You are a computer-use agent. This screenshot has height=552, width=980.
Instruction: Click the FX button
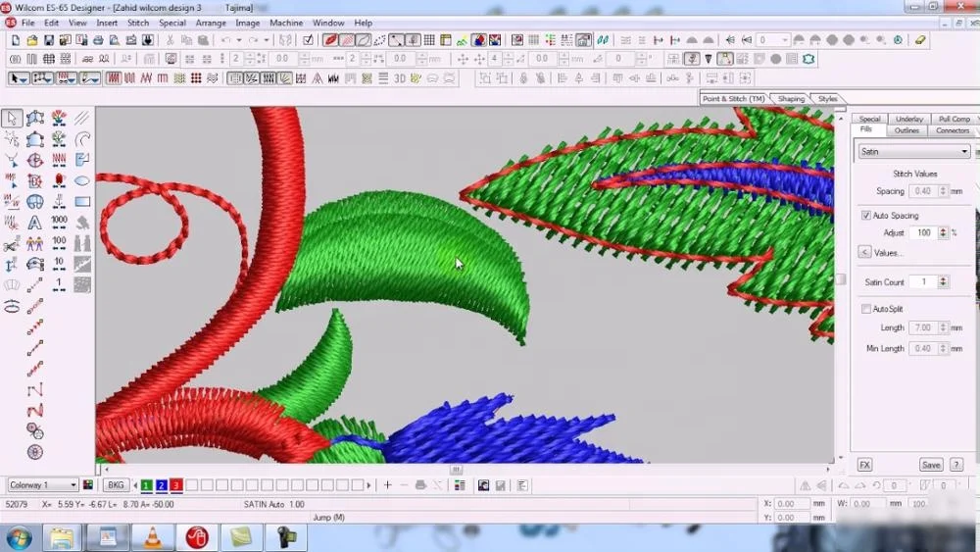(x=864, y=465)
